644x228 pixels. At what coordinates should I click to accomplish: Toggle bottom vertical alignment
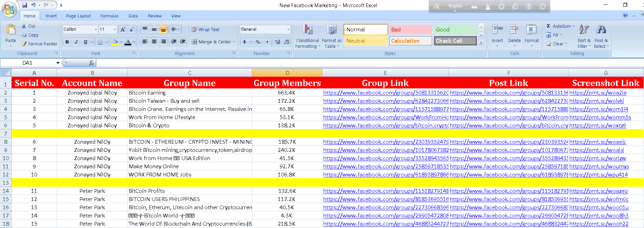point(163,29)
